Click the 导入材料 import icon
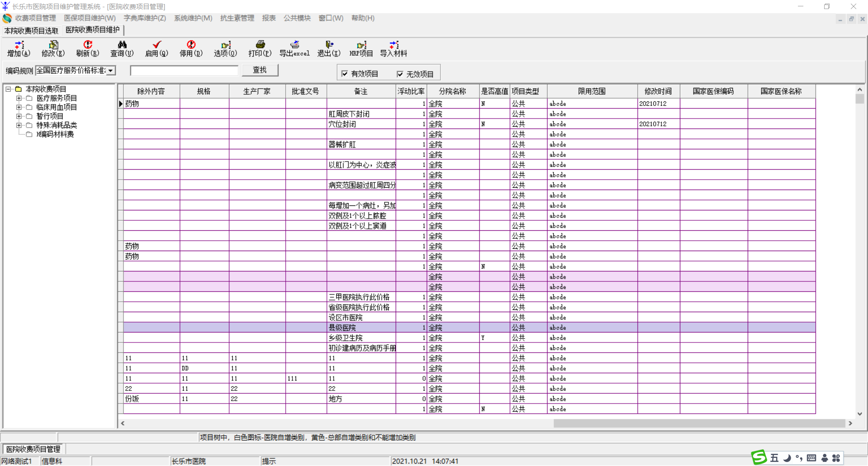This screenshot has height=466, width=868. [394, 45]
